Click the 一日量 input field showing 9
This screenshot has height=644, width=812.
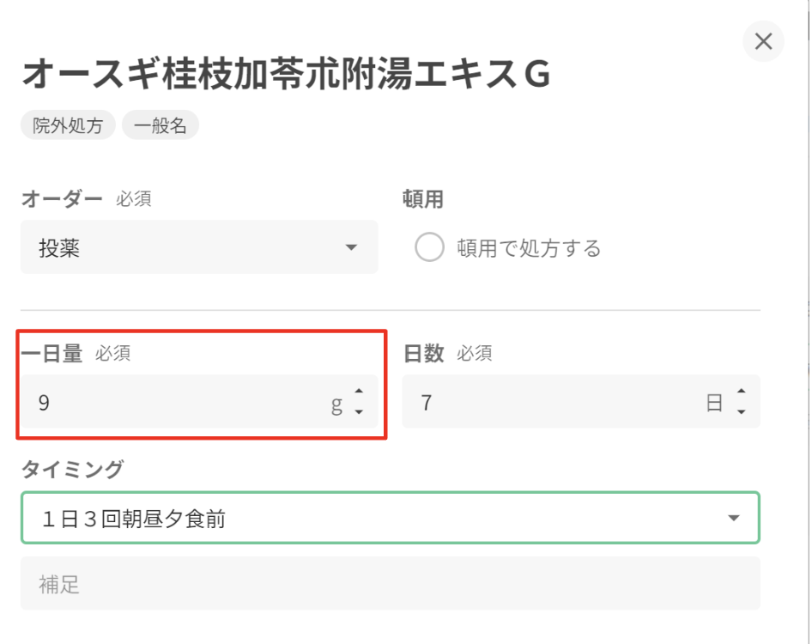(x=172, y=403)
